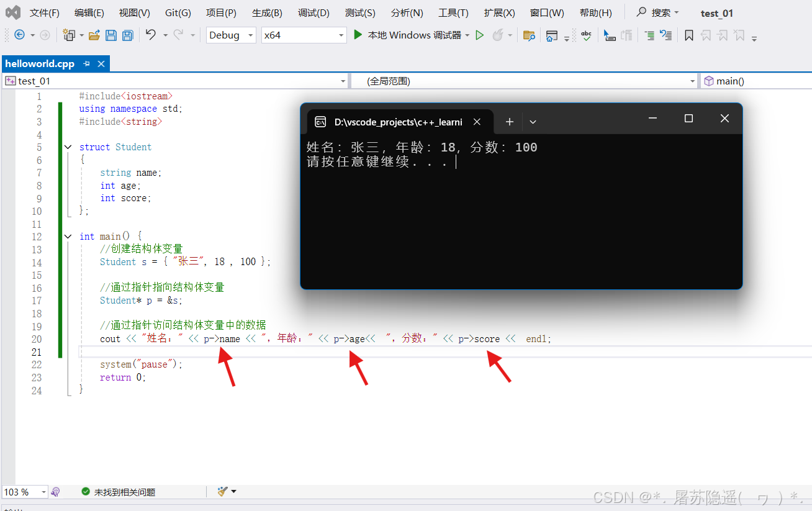The image size is (812, 511).
Task: Select the helloworld.cpp tab
Action: pos(40,63)
